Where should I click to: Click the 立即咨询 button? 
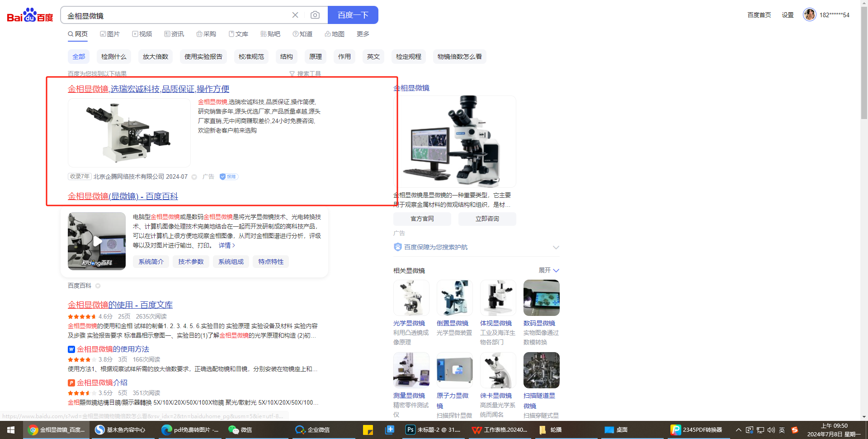click(x=487, y=219)
